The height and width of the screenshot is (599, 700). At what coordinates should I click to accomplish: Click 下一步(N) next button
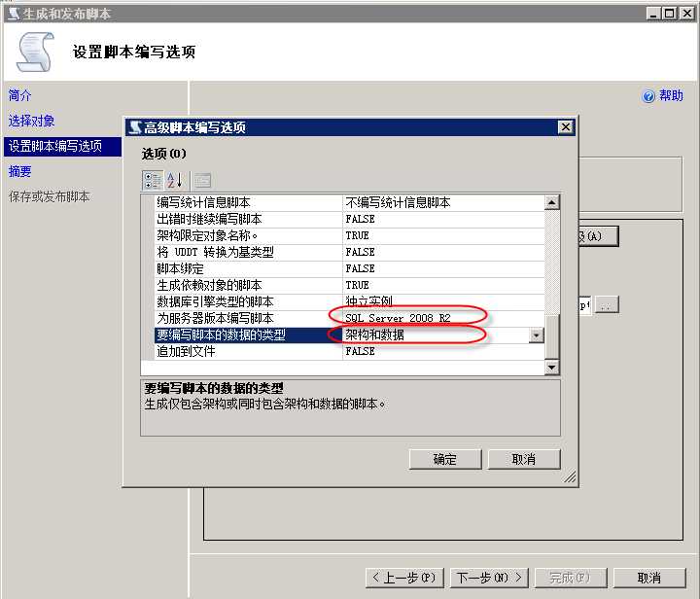click(489, 578)
